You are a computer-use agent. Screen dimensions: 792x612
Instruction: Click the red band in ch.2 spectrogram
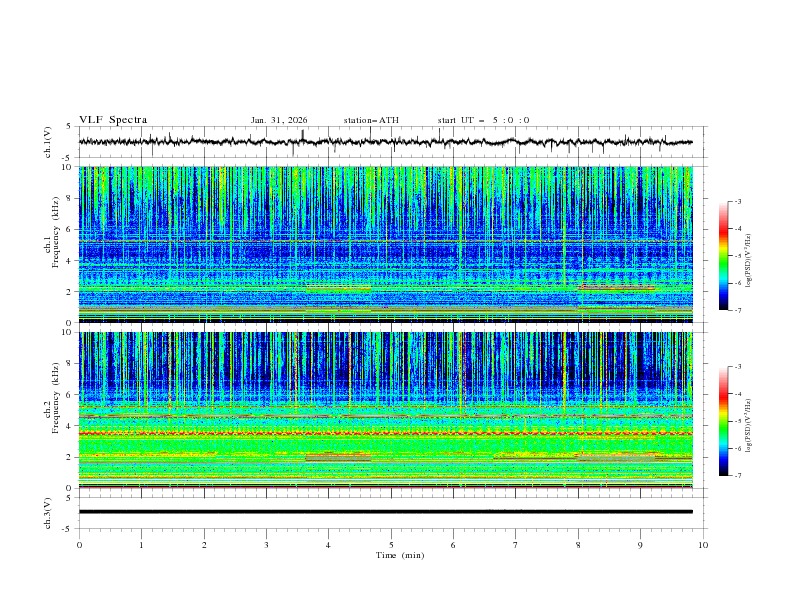(x=385, y=434)
